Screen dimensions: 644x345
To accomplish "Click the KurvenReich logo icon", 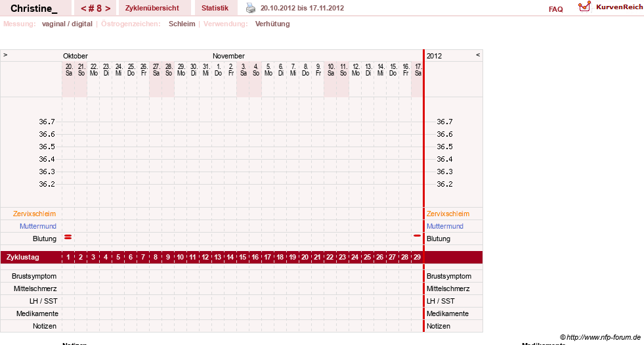I will (584, 7).
